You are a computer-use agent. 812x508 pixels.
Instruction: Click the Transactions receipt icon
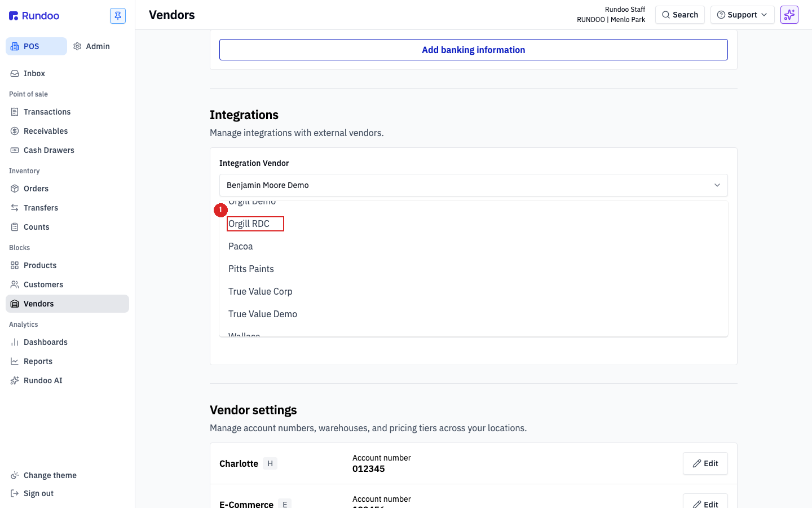click(x=15, y=112)
